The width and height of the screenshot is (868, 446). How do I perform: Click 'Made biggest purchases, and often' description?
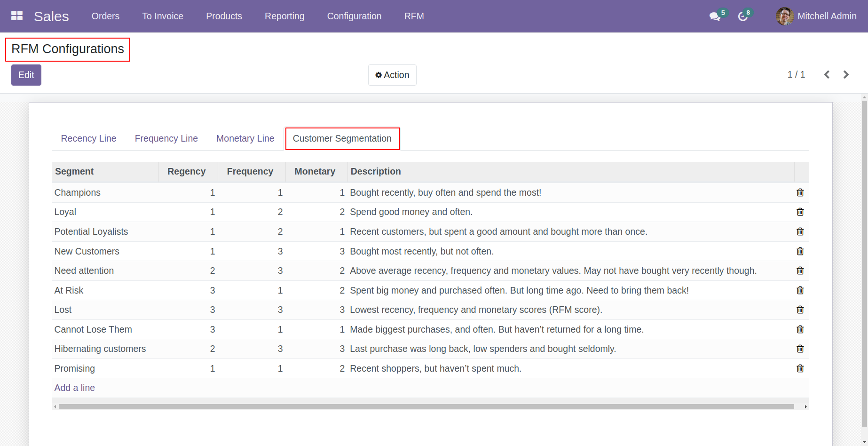click(x=497, y=329)
